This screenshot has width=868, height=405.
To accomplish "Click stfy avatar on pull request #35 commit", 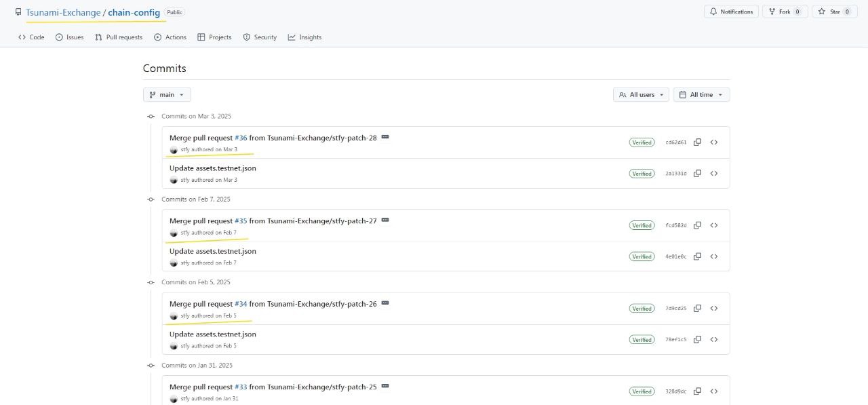I will click(174, 233).
